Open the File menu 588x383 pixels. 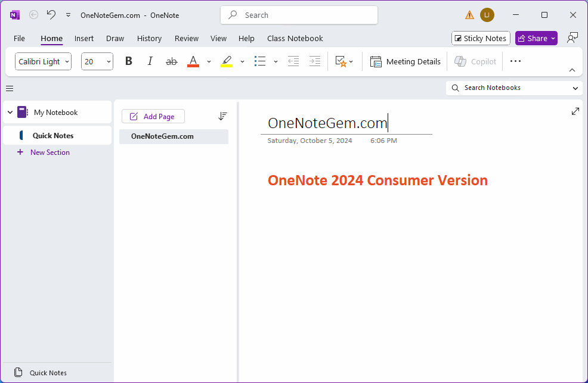[x=19, y=38]
